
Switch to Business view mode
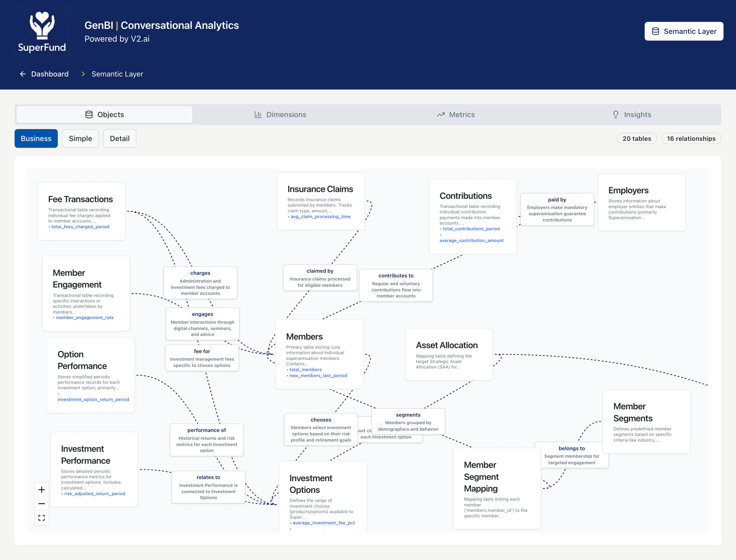(x=36, y=138)
